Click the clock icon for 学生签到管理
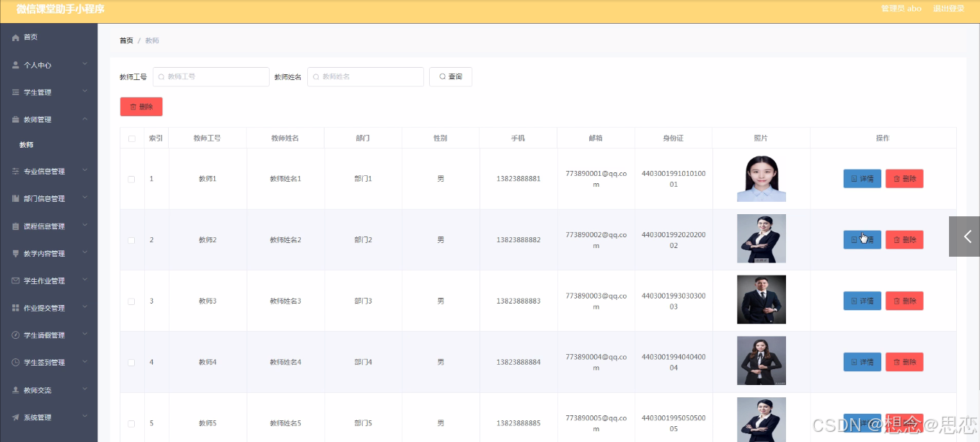 tap(15, 363)
